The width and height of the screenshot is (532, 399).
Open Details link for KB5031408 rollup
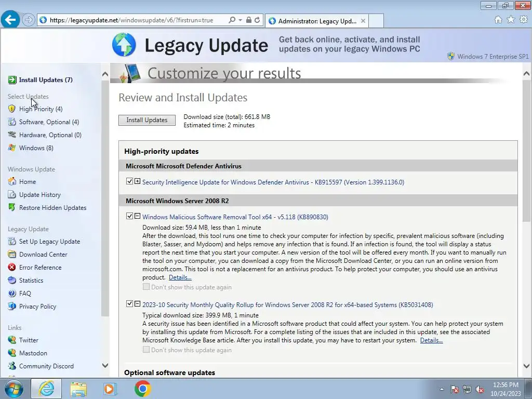[x=432, y=340]
